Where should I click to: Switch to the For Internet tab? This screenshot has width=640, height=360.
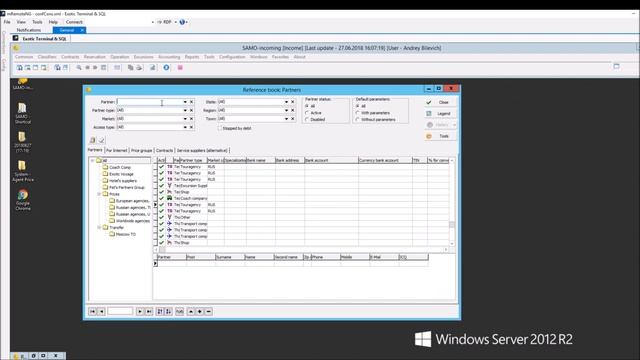[117, 151]
